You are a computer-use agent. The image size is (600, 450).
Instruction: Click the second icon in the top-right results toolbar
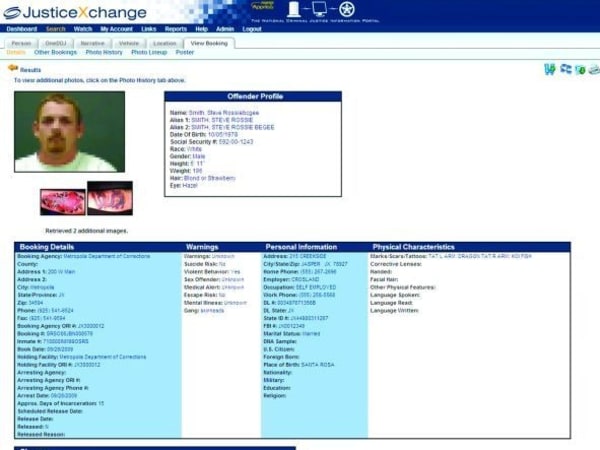(x=565, y=69)
